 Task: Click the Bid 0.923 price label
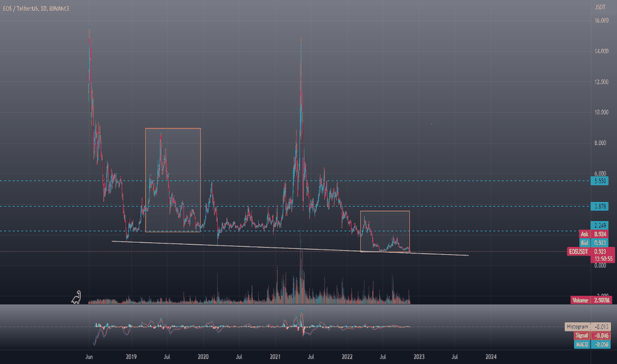point(594,243)
